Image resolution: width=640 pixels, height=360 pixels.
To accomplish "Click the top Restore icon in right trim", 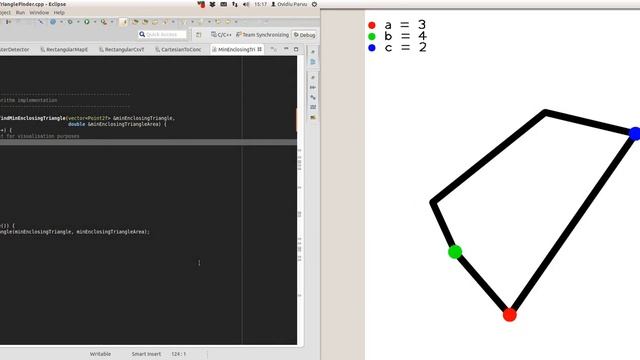I will point(313,52).
